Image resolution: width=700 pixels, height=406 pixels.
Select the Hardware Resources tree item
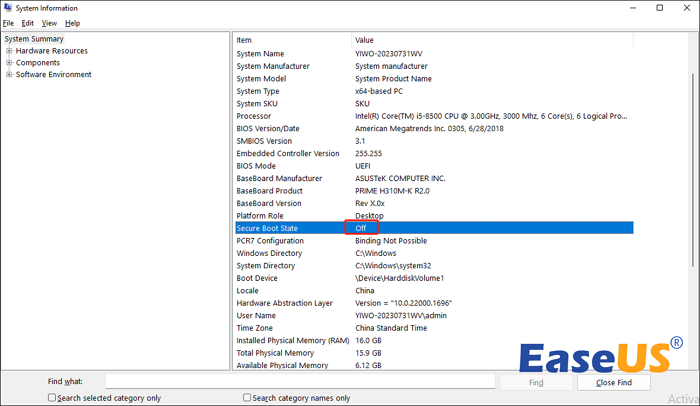click(x=52, y=51)
